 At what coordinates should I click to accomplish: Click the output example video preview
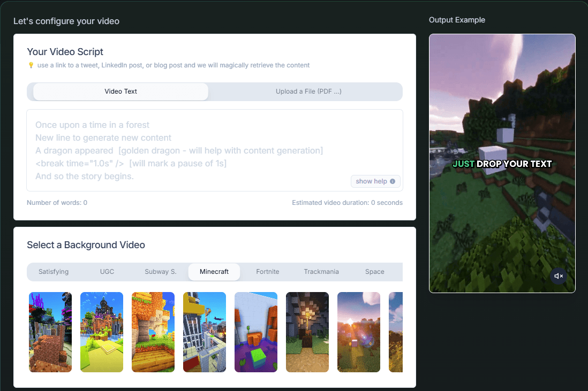click(x=502, y=163)
